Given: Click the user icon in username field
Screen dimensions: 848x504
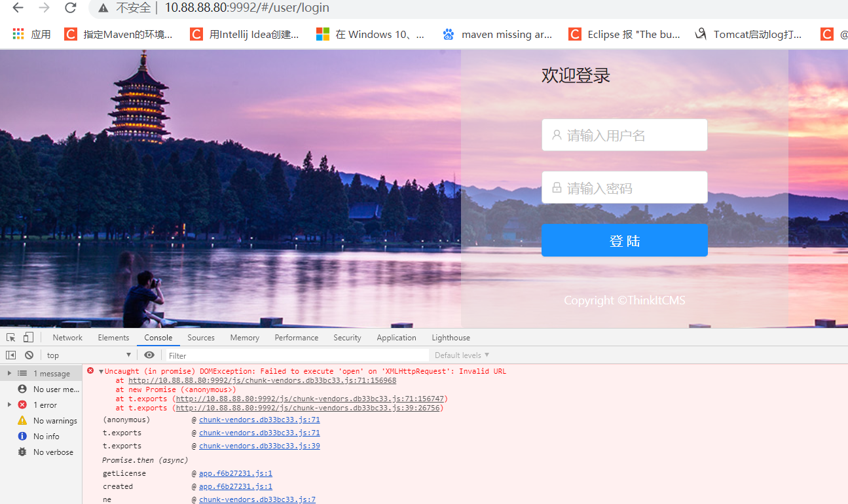Looking at the screenshot, I should [x=557, y=135].
